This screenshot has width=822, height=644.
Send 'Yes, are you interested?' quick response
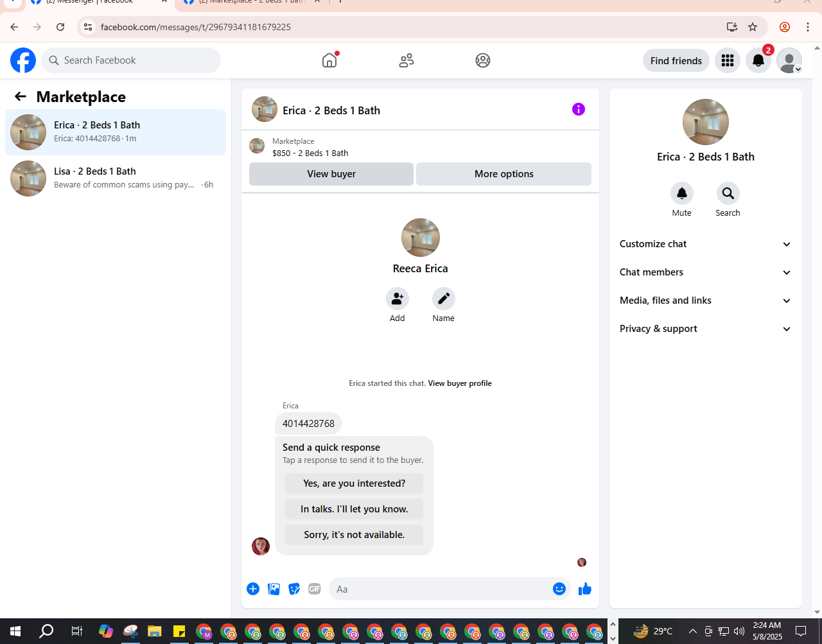pyautogui.click(x=354, y=483)
